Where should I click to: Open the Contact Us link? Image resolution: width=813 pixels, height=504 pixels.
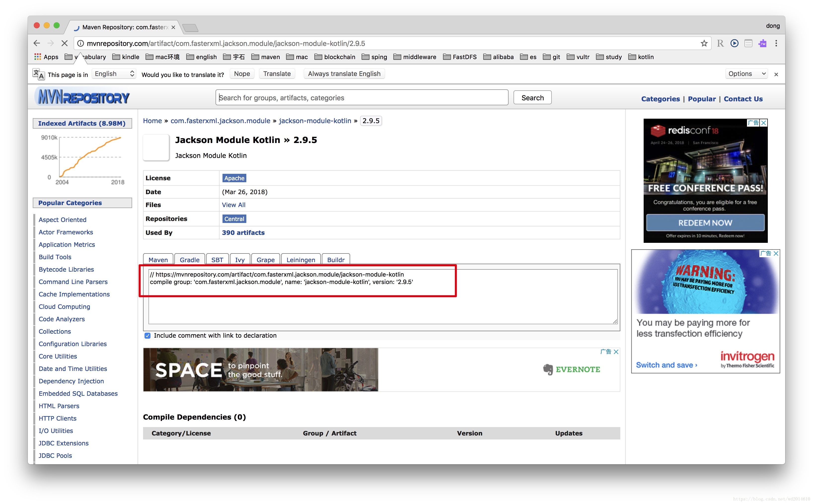743,99
